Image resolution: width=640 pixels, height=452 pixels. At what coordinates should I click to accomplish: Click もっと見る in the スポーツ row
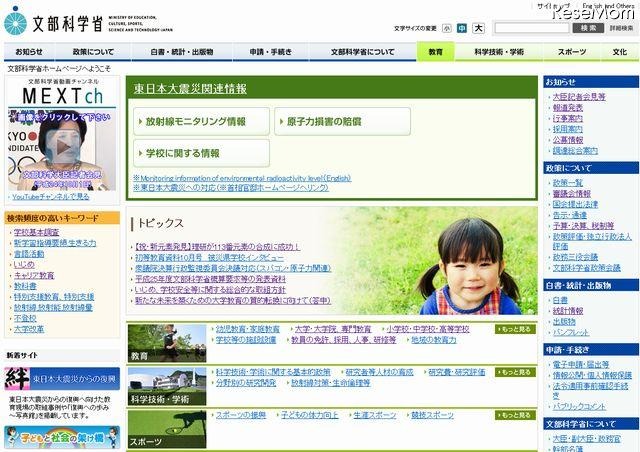[515, 415]
